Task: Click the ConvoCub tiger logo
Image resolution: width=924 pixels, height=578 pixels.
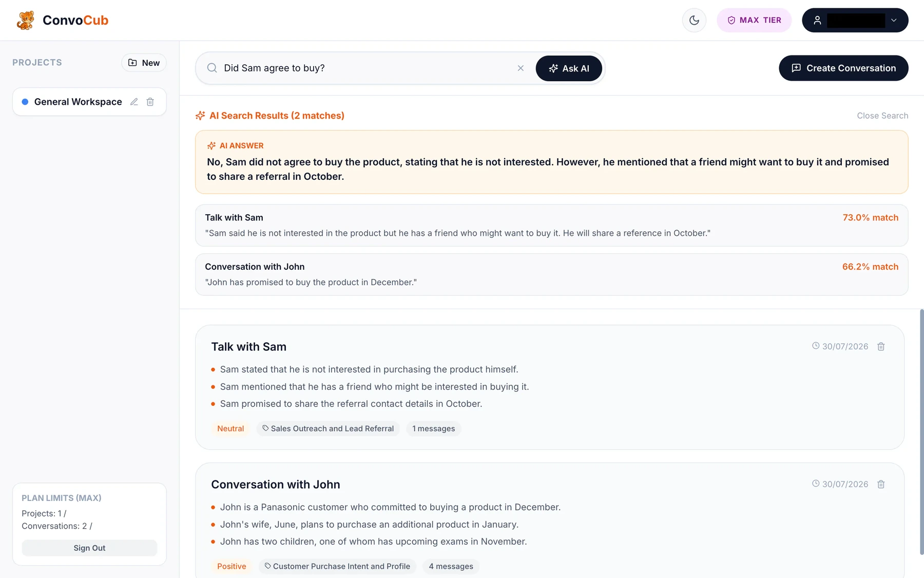Action: pos(25,20)
